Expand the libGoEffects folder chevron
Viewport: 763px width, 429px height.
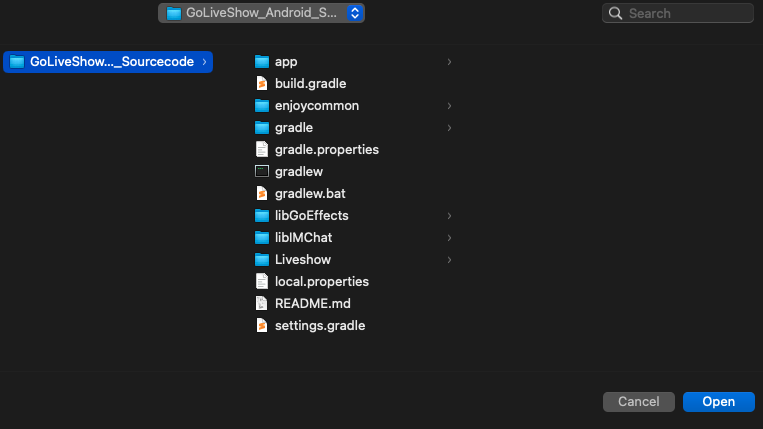pyautogui.click(x=449, y=216)
